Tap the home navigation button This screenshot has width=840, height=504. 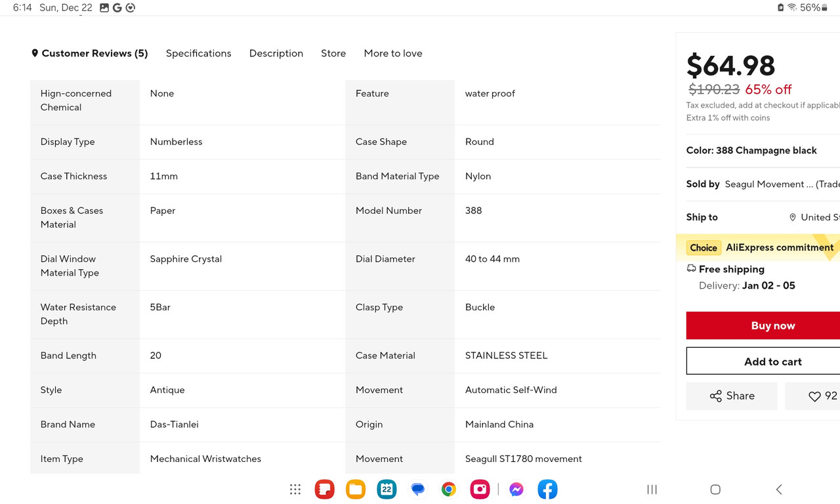click(715, 490)
